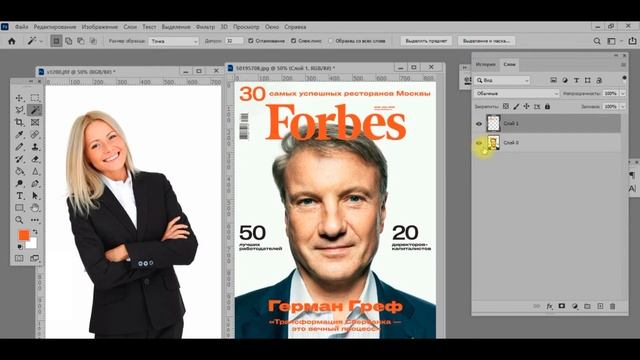Screen dimensions: 640x360
Task: Choose Add to Selection mode
Action: (x=69, y=41)
